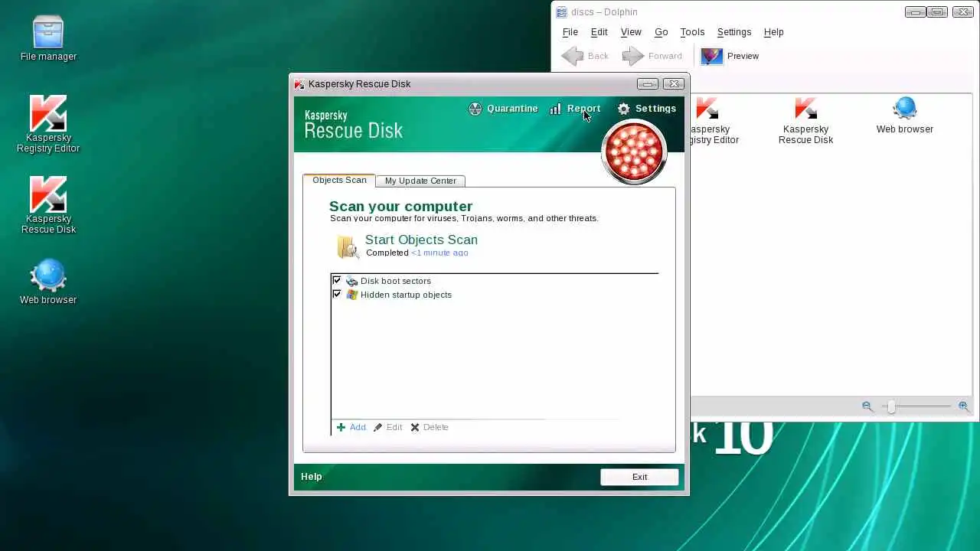Click the Start Objects Scan folder icon
The width and height of the screenshot is (980, 551).
point(348,246)
